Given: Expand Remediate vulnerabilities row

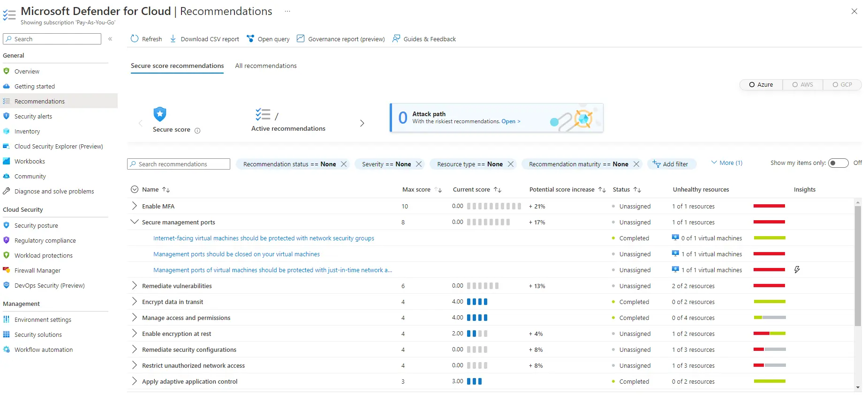Looking at the screenshot, I should (x=135, y=285).
